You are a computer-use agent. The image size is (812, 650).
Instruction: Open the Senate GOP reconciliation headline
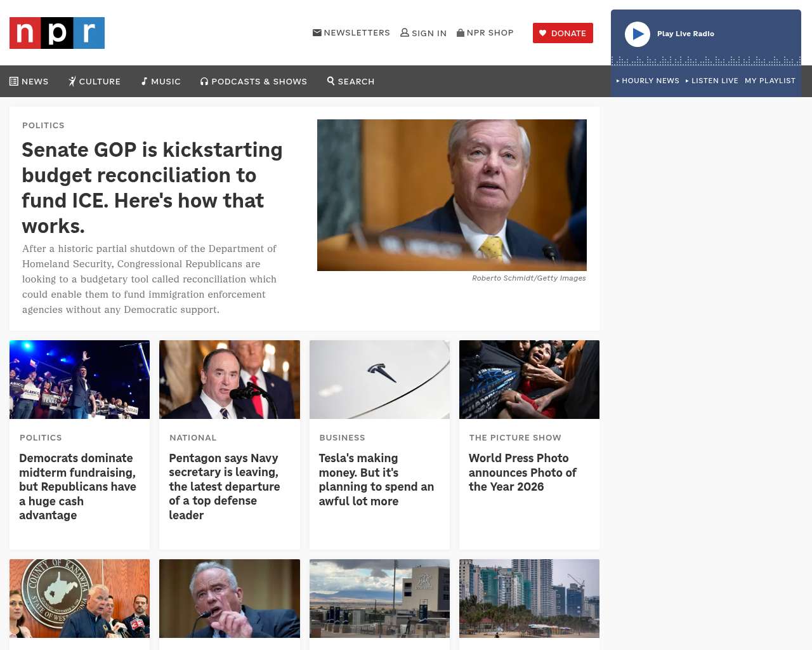pos(152,187)
